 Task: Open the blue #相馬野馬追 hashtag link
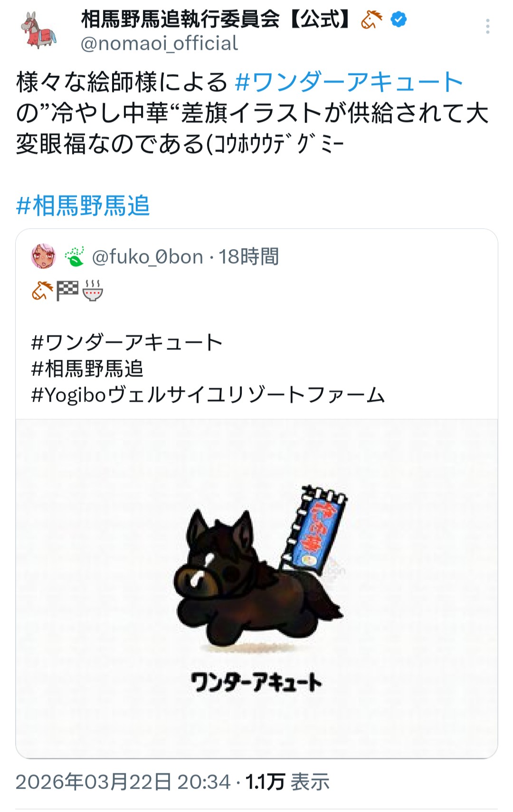[83, 206]
